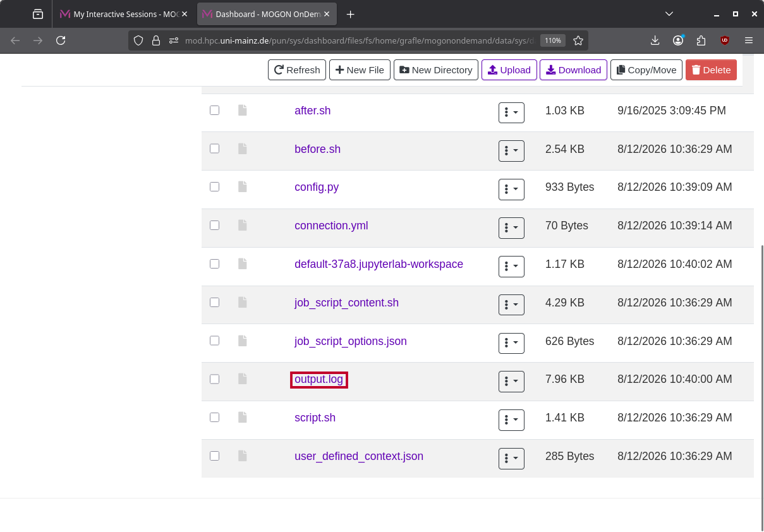Click Copy/Move button
Screen dimensions: 764x532
coord(646,70)
